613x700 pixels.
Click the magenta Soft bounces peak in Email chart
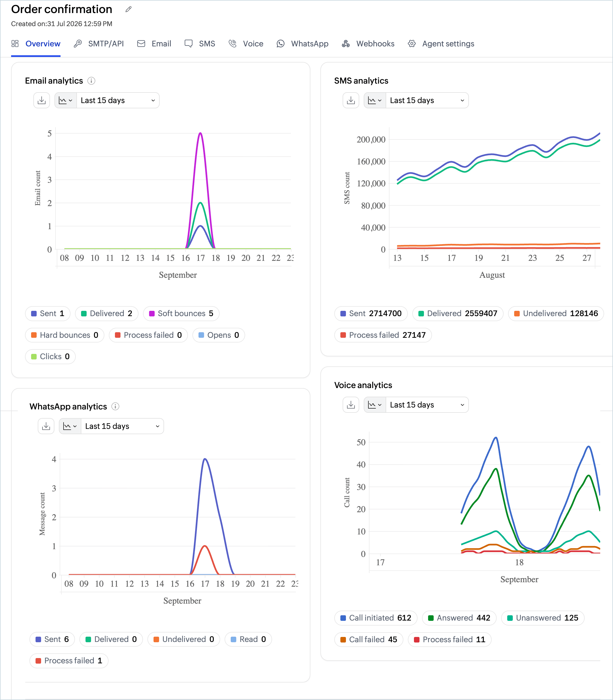click(x=200, y=133)
